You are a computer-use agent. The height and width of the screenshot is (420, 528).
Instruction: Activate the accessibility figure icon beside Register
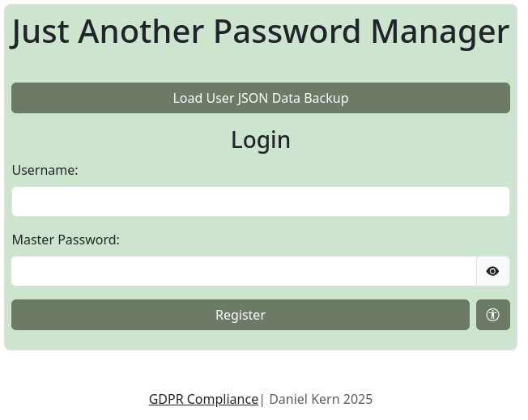(492, 315)
